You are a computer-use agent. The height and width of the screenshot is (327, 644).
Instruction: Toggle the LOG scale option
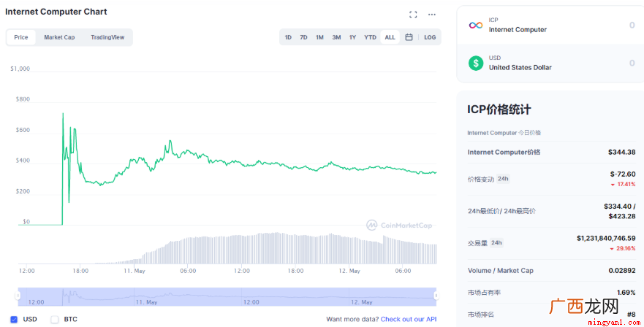430,37
